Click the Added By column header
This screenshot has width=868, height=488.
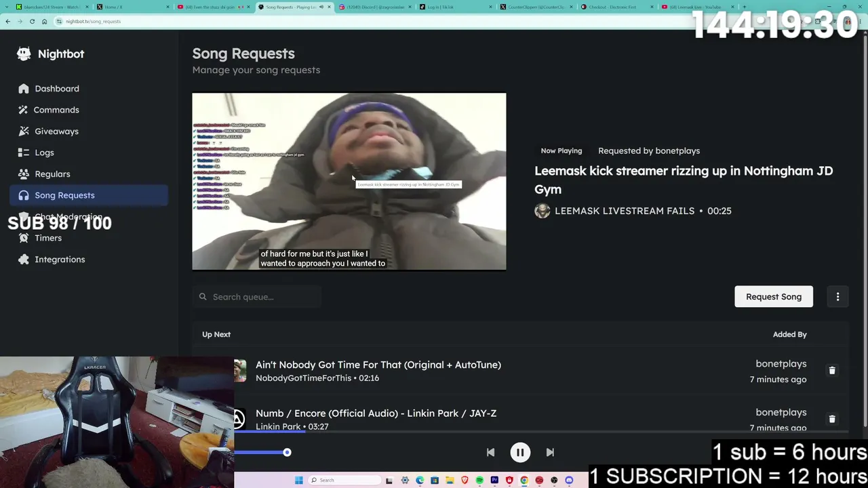(x=790, y=334)
